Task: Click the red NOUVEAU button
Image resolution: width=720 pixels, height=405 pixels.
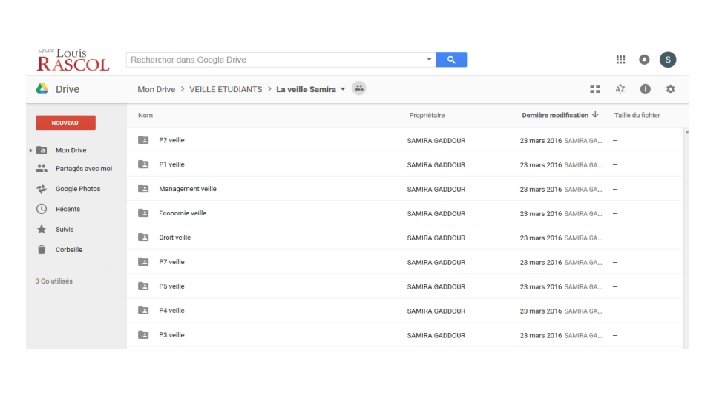Action: click(66, 123)
